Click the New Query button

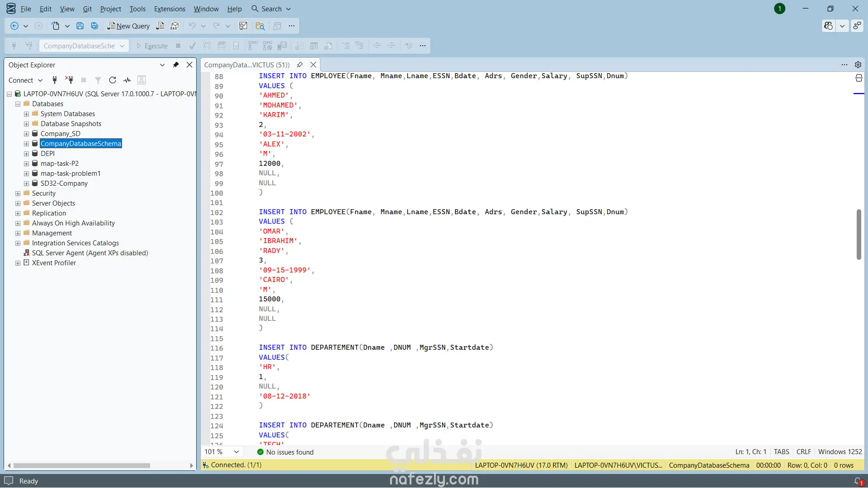128,26
